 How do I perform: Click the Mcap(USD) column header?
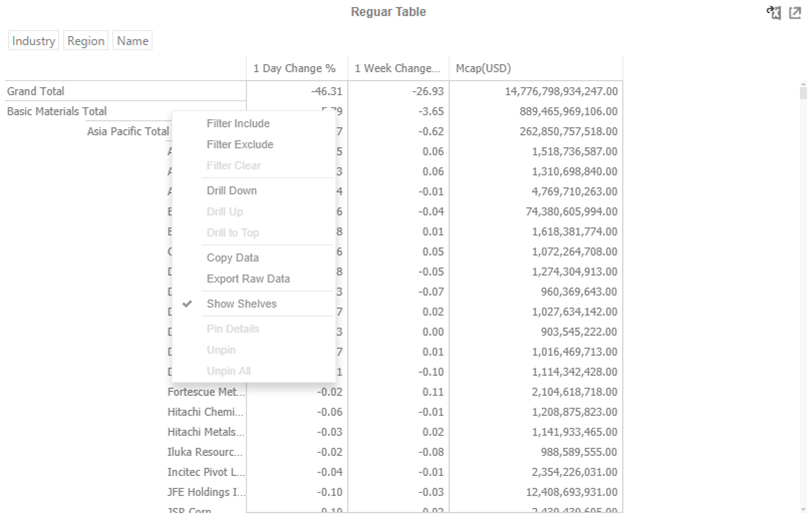(x=484, y=69)
